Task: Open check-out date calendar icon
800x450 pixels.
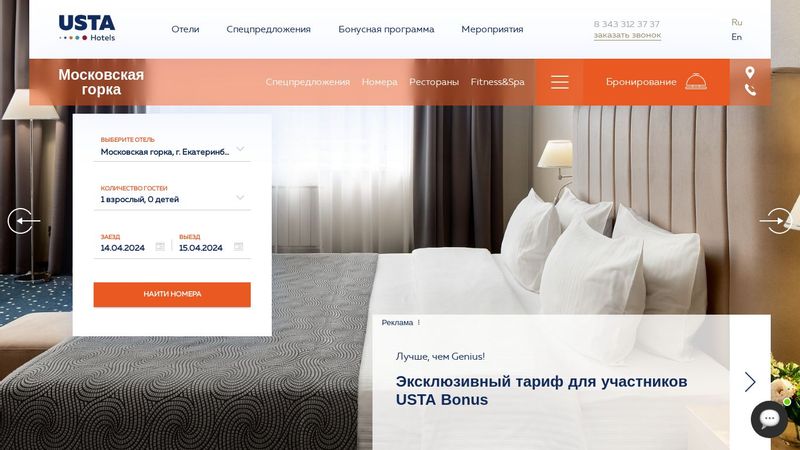Action: (x=238, y=247)
